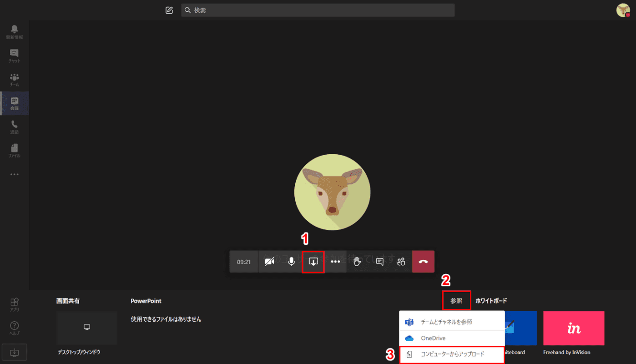Open the Microsoft Whiteboard tile
This screenshot has height=364, width=636.
(521, 328)
